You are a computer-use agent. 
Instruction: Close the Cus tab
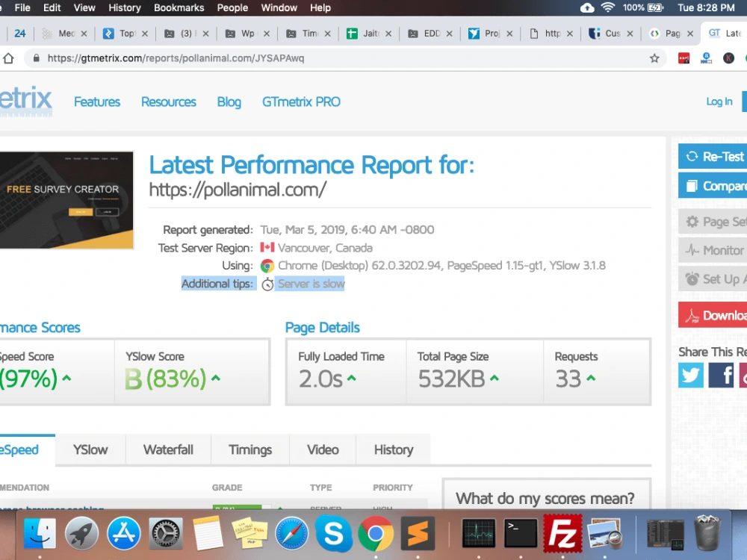(630, 34)
